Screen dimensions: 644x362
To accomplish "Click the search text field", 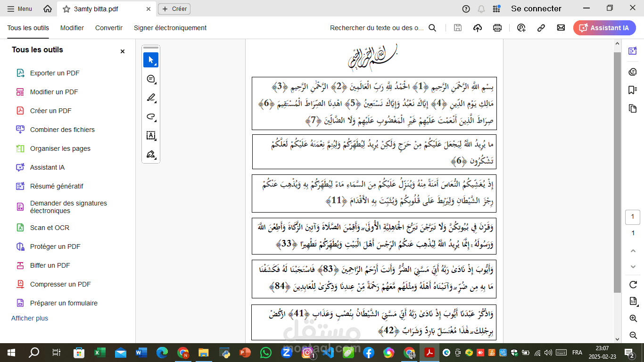I will coord(377,28).
